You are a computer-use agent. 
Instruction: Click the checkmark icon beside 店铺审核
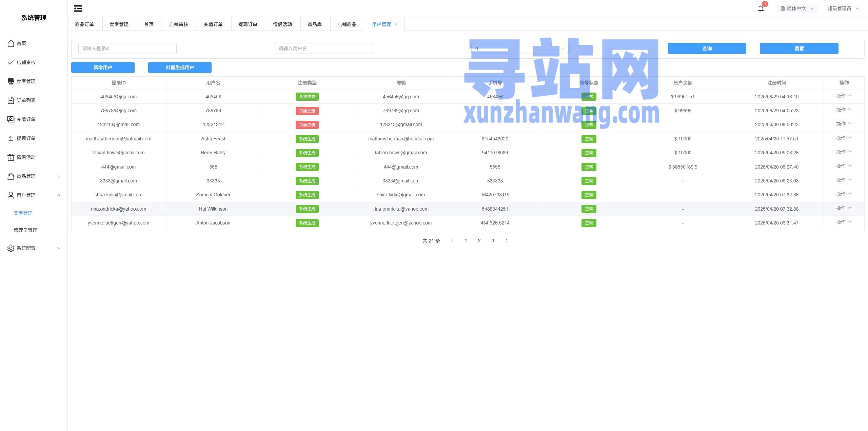click(x=11, y=62)
